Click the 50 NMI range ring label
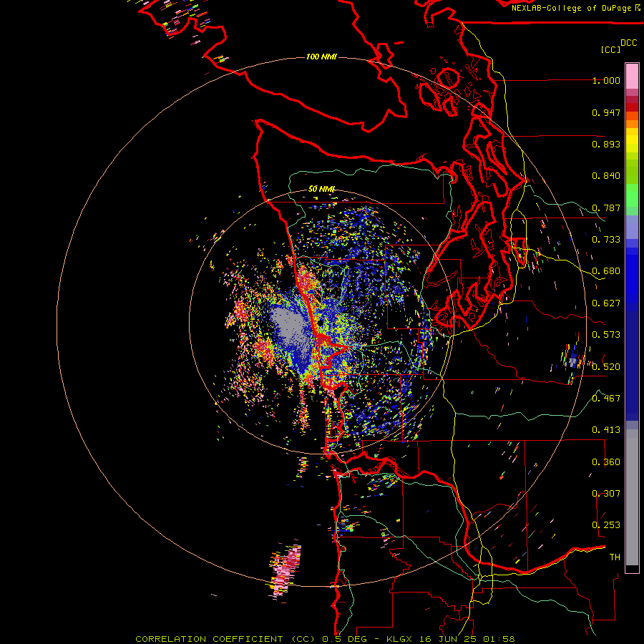This screenshot has width=644, height=644. (x=321, y=189)
